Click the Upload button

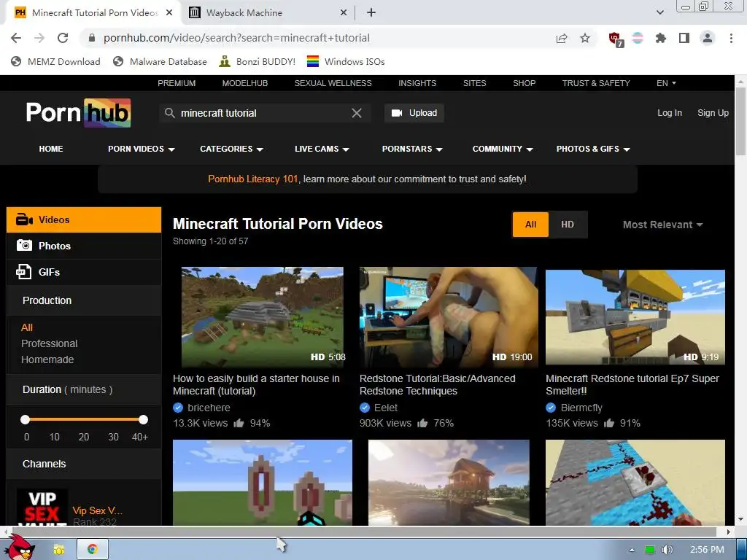point(414,113)
